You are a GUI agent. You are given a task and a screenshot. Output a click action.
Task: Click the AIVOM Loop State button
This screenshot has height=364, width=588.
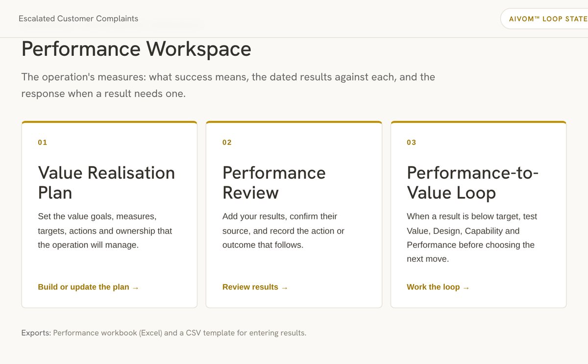(544, 19)
